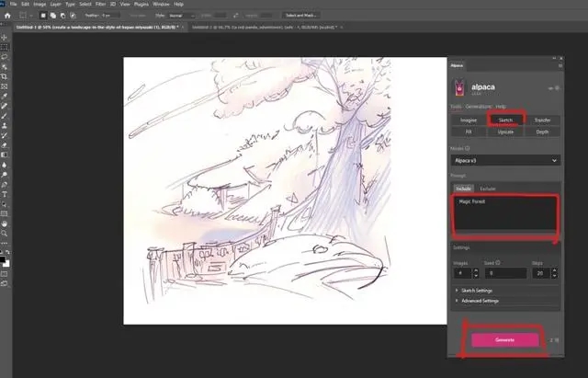588x378 pixels.
Task: Click into the Magic Forest prompt field
Action: click(505, 214)
